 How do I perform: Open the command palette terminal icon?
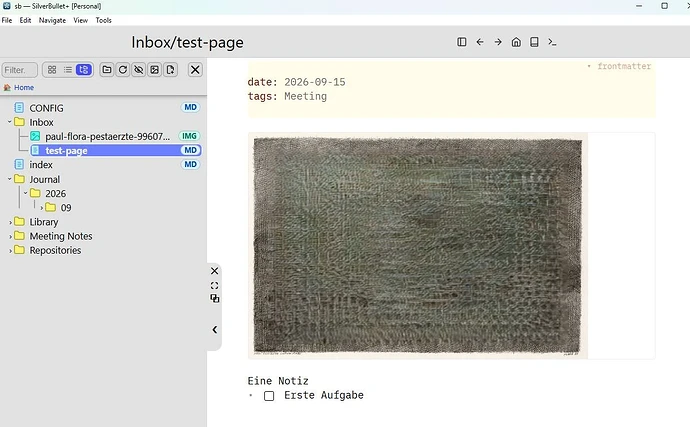(x=552, y=42)
